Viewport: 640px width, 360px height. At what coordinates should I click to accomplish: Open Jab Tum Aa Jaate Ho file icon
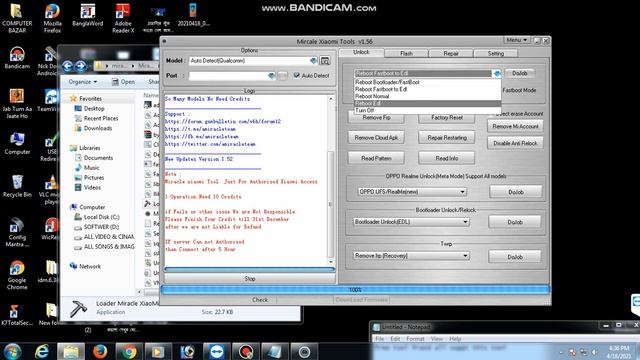pyautogui.click(x=17, y=104)
